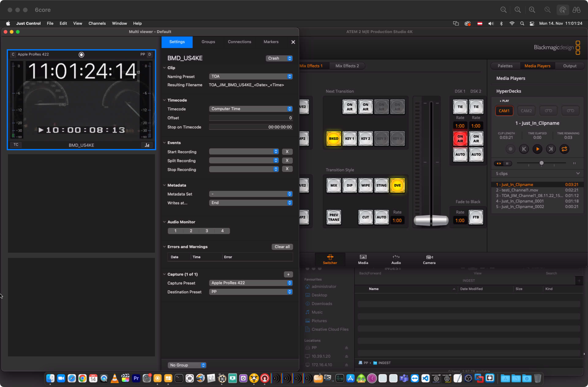
Task: Click the Clear all button
Action: [282, 247]
